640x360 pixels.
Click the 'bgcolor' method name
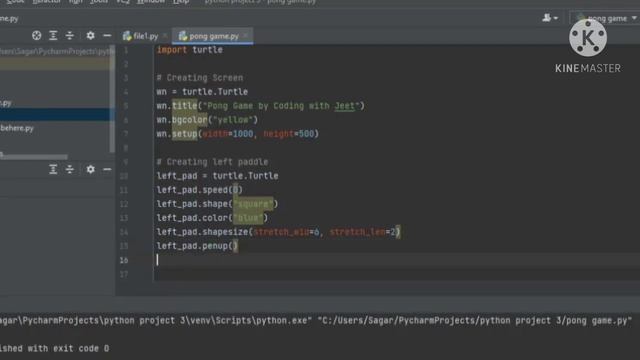pyautogui.click(x=190, y=120)
